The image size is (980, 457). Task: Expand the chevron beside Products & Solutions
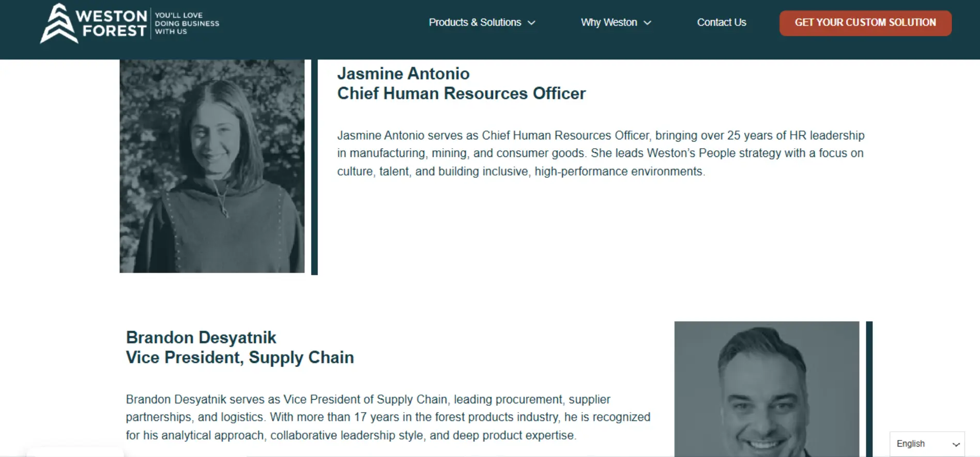531,23
